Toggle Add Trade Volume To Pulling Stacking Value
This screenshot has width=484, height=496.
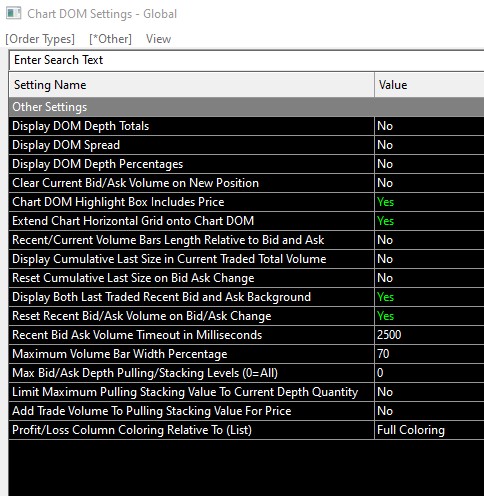pos(429,411)
